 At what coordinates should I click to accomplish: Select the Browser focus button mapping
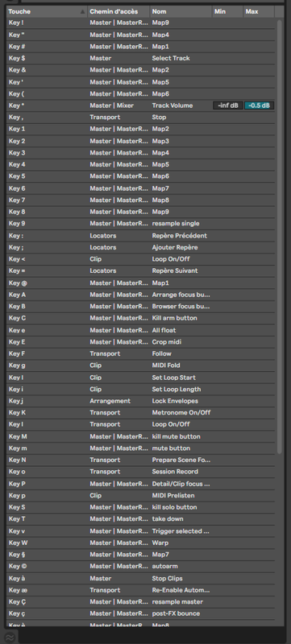(x=181, y=307)
